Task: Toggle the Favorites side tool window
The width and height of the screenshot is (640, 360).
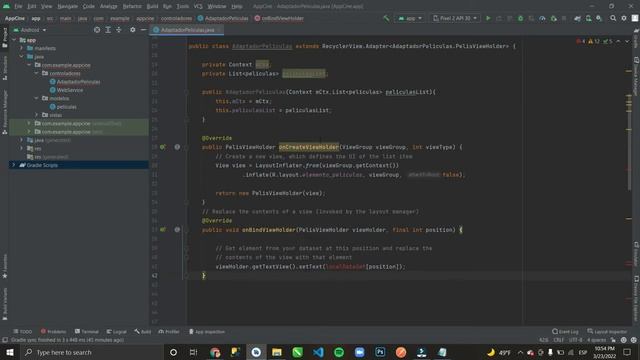Action: 5,266
